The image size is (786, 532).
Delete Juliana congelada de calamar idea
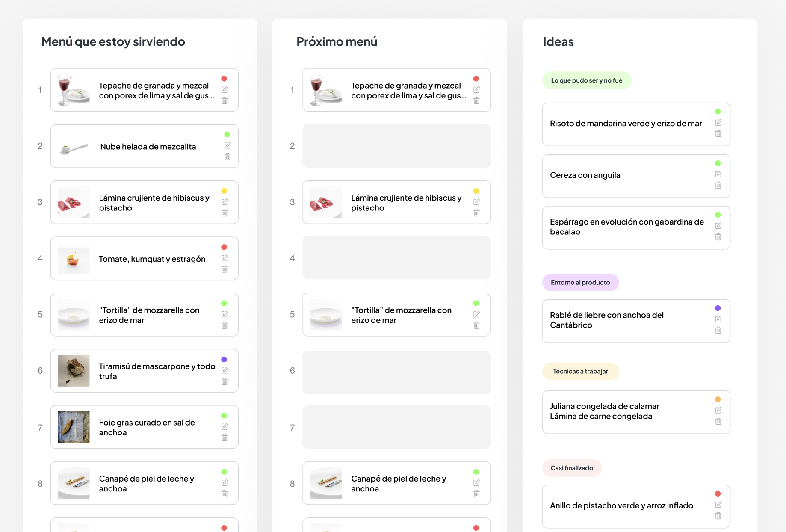click(x=718, y=421)
